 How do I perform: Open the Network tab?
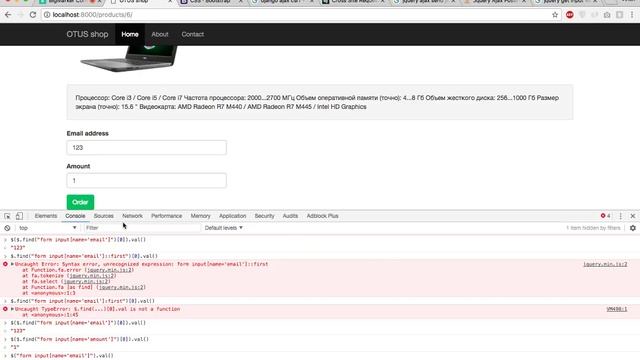click(x=132, y=216)
